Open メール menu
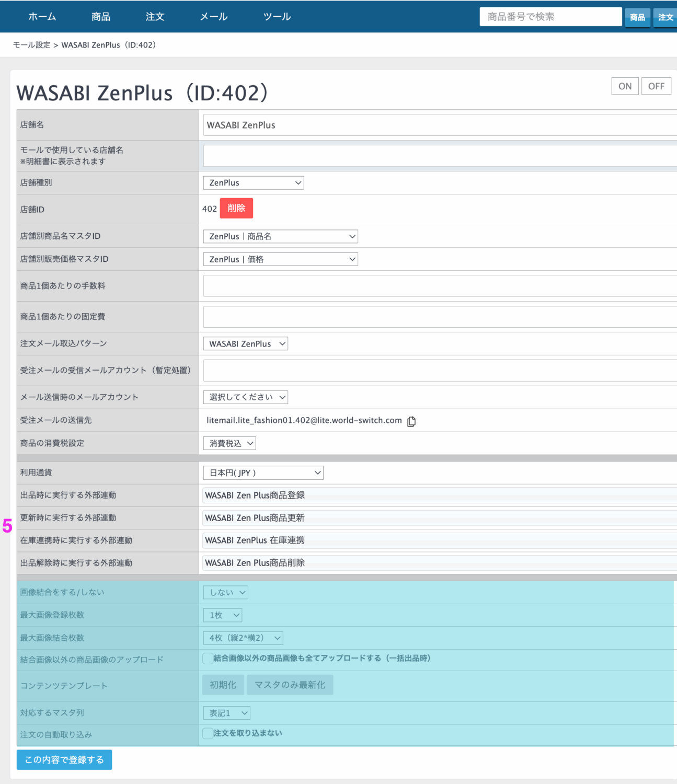This screenshot has width=677, height=784. click(214, 17)
